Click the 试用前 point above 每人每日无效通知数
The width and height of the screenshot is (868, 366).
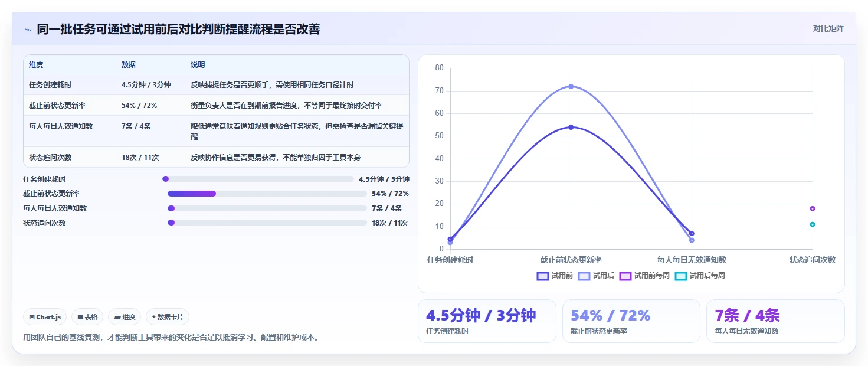click(692, 234)
